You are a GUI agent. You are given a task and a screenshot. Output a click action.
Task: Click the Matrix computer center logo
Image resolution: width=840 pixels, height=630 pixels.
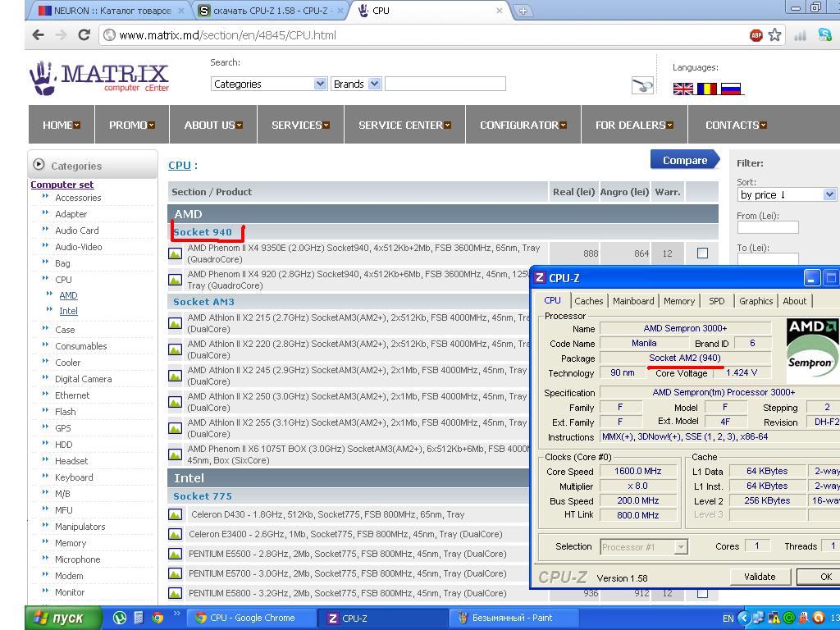click(99, 78)
